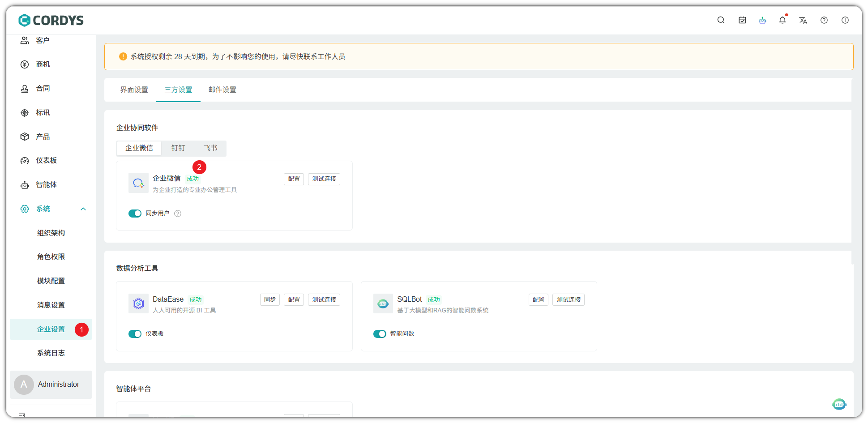Click the floating SQLBot chat icon
The image size is (868, 423).
839,404
